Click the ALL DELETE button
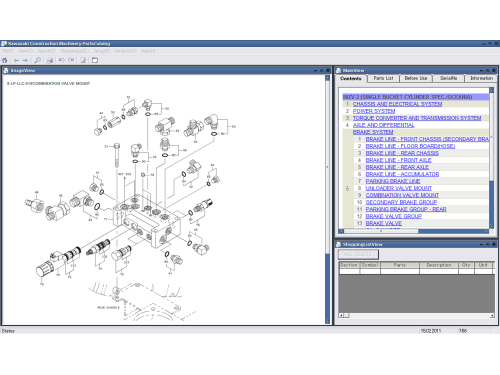 [358, 254]
